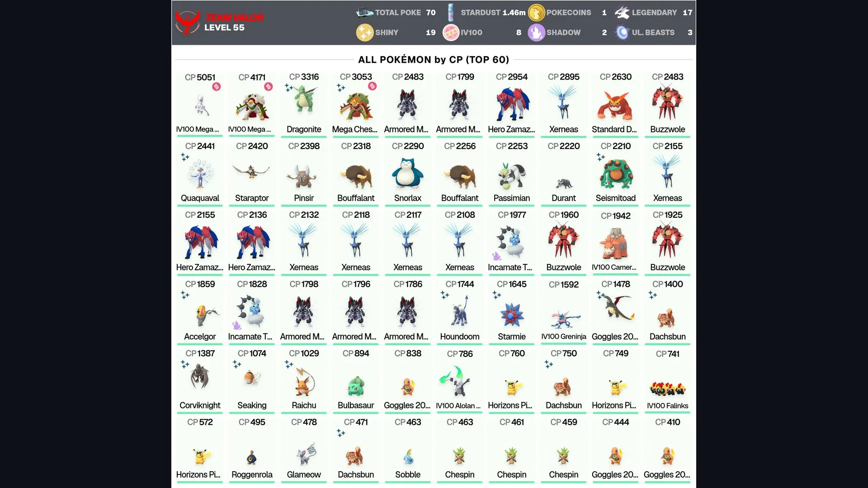
Task: Select the Snorlax CP 2290 sprite
Action: [408, 173]
